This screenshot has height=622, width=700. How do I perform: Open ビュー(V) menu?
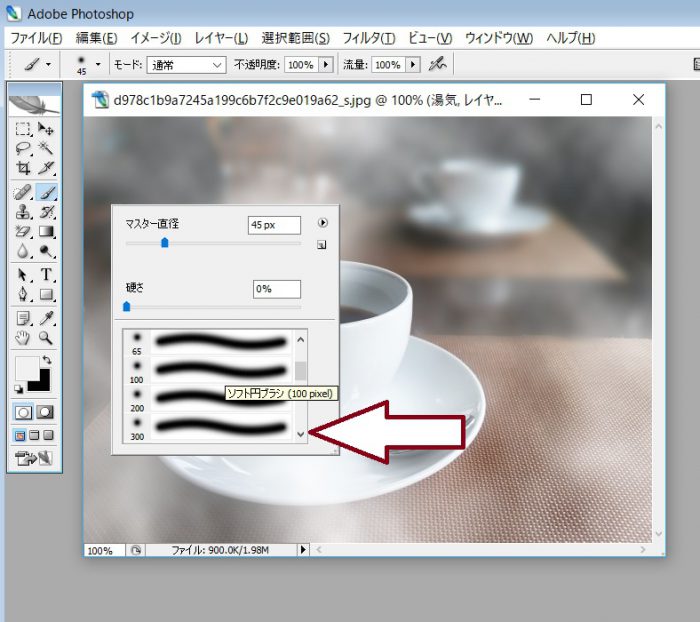click(430, 38)
